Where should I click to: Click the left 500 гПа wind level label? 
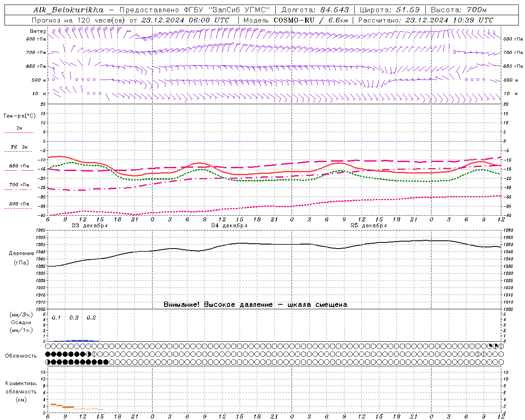[36, 39]
